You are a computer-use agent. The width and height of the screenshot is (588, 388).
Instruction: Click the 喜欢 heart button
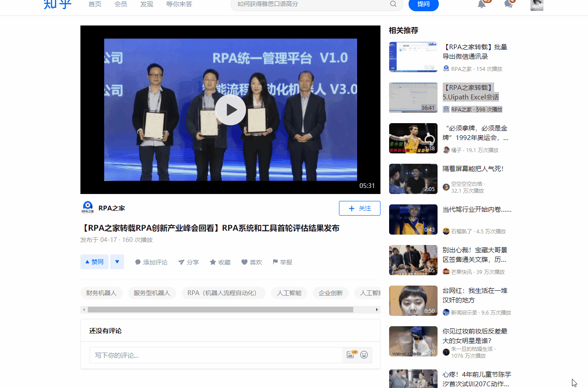(252, 262)
